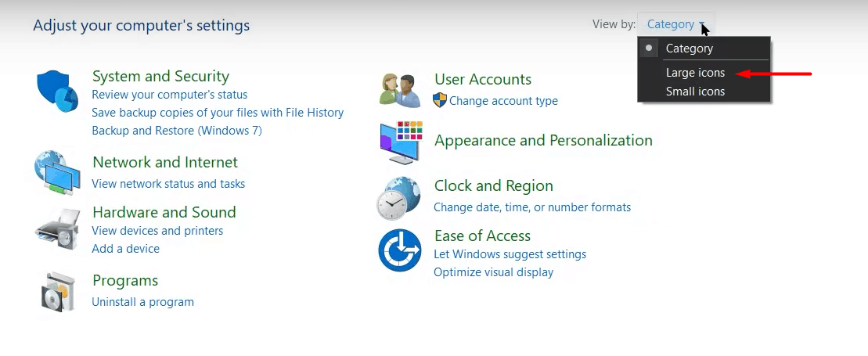Click the System and Security shield icon
The height and width of the screenshot is (356, 868).
58,91
